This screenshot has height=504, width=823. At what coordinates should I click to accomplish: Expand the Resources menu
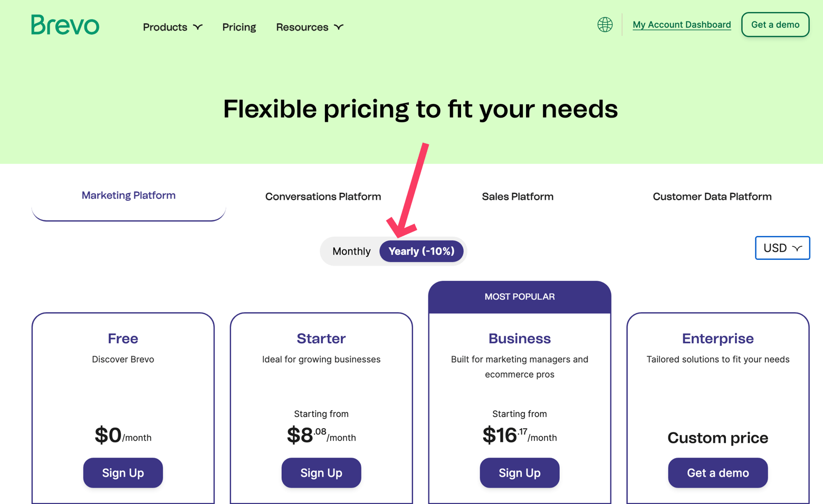[310, 27]
